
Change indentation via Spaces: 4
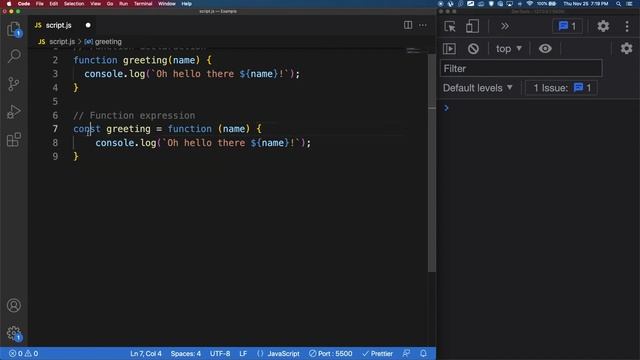[x=186, y=353]
